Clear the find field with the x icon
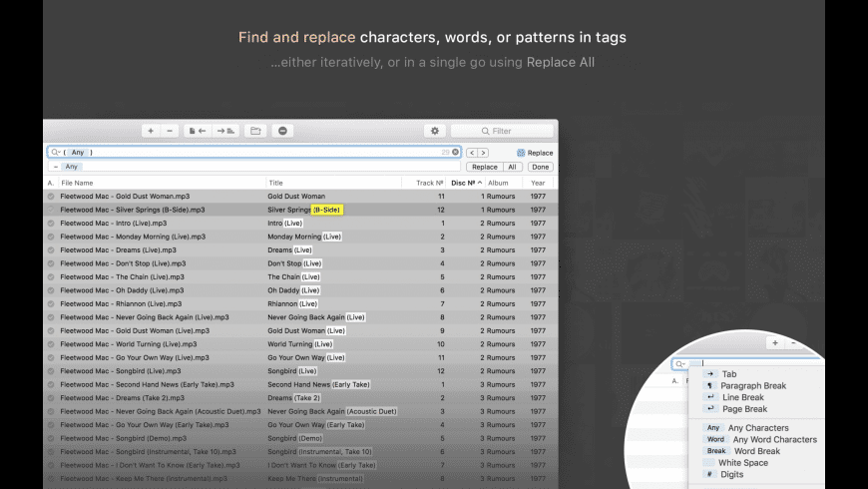The height and width of the screenshot is (489, 868). tap(456, 152)
